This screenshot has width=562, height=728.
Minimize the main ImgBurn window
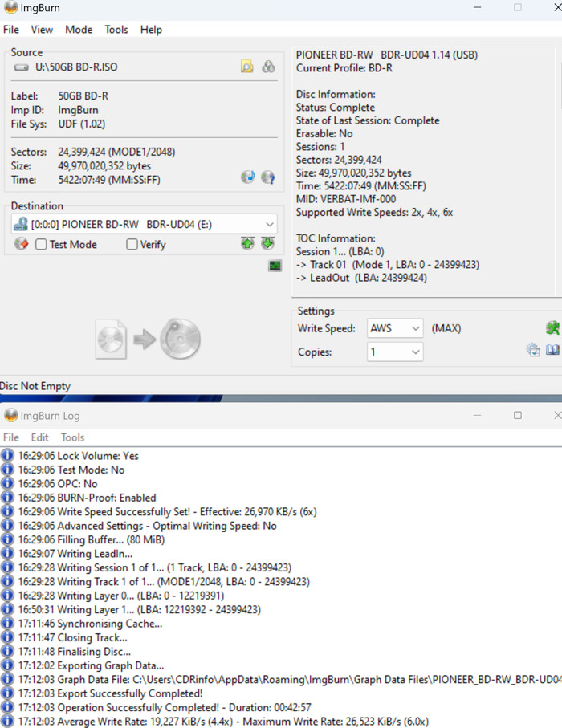[x=477, y=7]
